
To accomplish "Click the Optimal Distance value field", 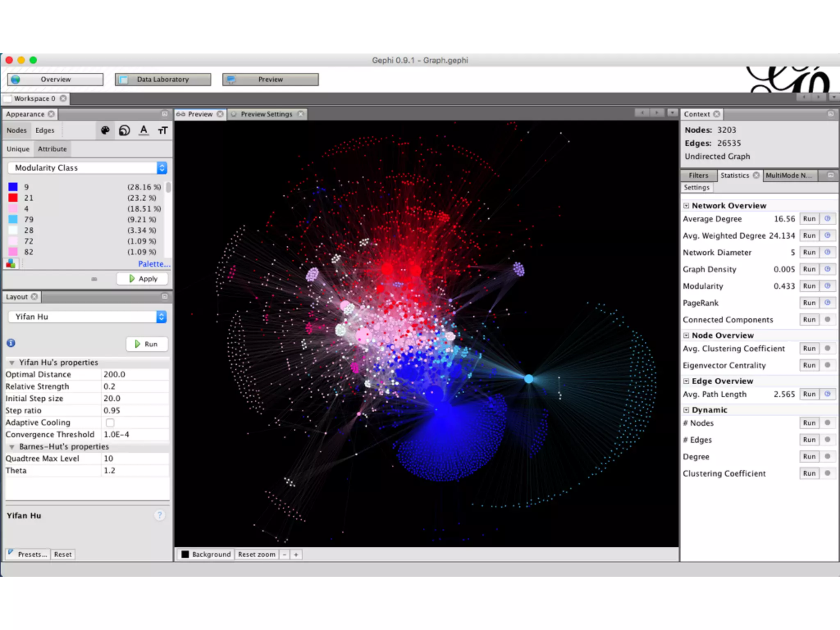I will coord(135,374).
